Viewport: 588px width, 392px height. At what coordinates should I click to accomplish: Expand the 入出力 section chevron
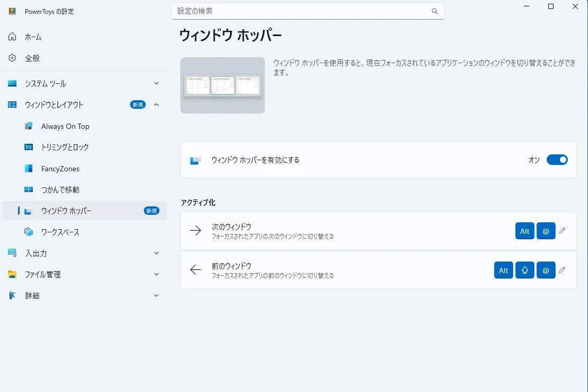click(156, 253)
